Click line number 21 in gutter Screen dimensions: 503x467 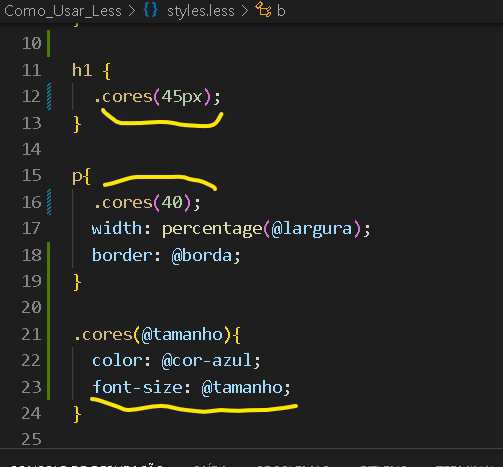pyautogui.click(x=32, y=334)
